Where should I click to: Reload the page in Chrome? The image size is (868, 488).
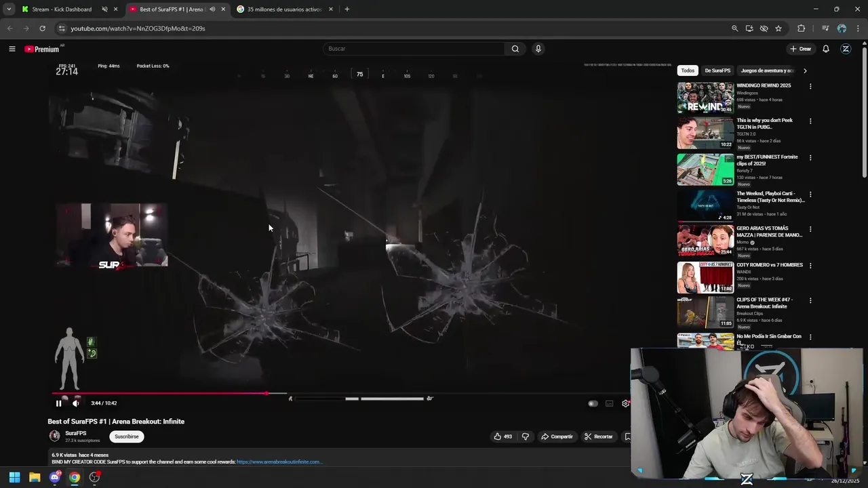[x=42, y=28]
